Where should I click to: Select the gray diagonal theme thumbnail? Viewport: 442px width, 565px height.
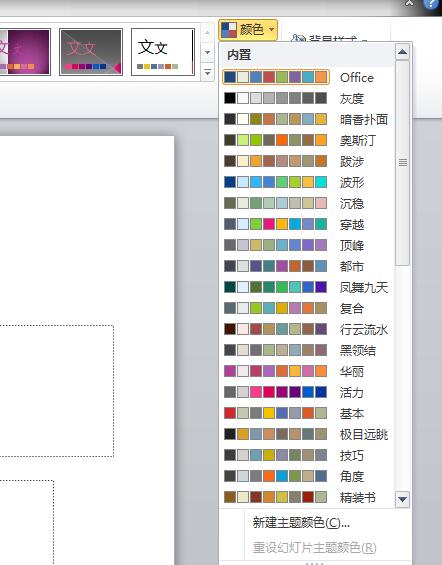(91, 52)
